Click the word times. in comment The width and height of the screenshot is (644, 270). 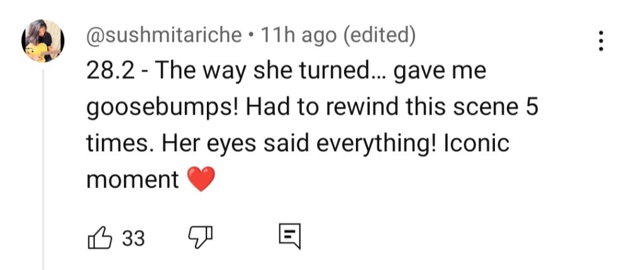tap(121, 144)
